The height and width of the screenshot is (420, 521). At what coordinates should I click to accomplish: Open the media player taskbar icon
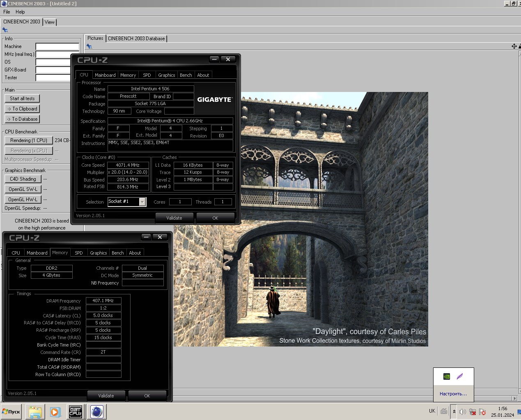click(x=55, y=412)
